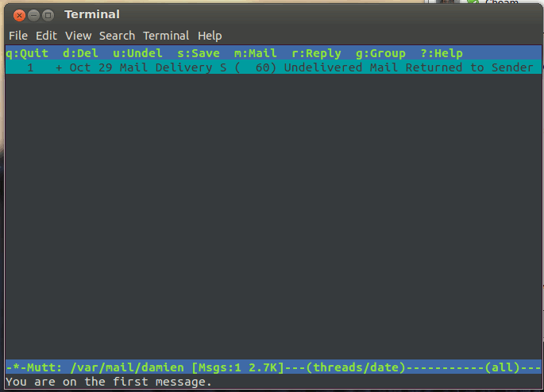Click the (all) status indicator

[502, 367]
